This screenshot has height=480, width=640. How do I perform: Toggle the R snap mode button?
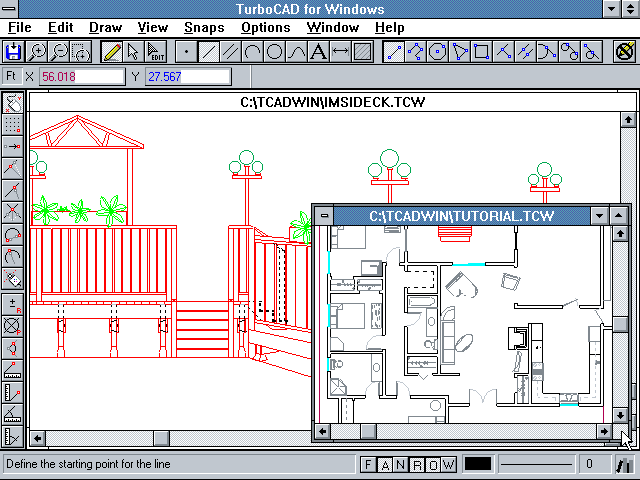coord(417,464)
